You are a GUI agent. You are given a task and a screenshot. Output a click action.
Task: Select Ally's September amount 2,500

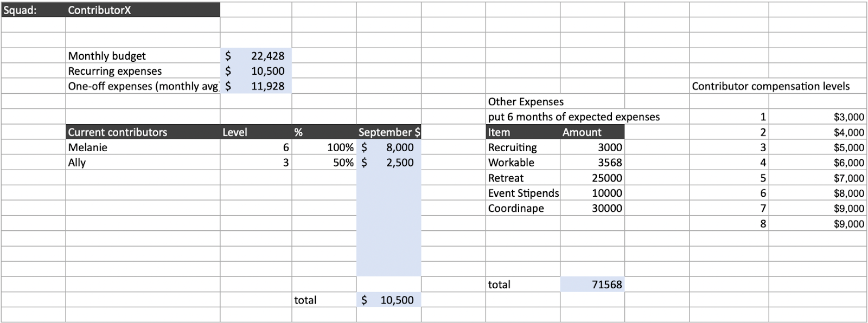(388, 163)
